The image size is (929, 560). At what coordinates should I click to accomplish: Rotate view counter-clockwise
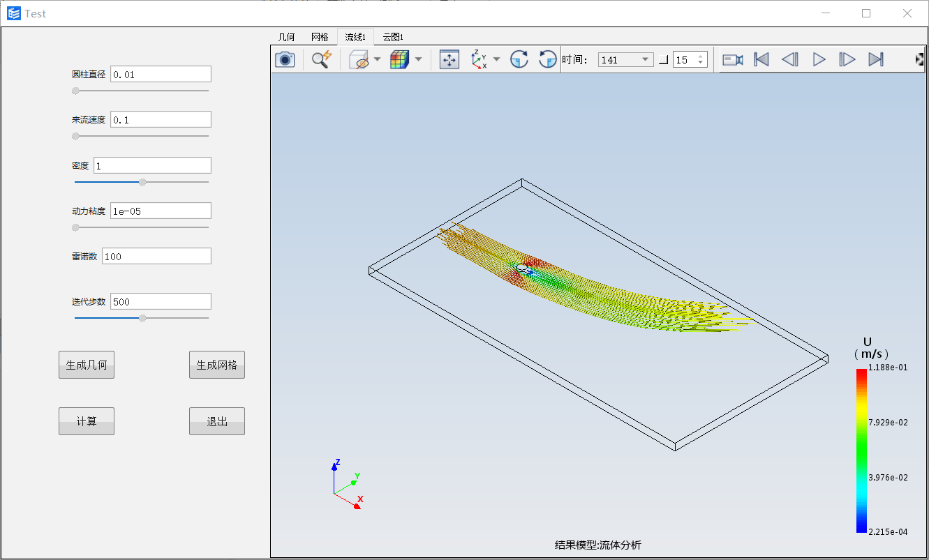pyautogui.click(x=548, y=59)
